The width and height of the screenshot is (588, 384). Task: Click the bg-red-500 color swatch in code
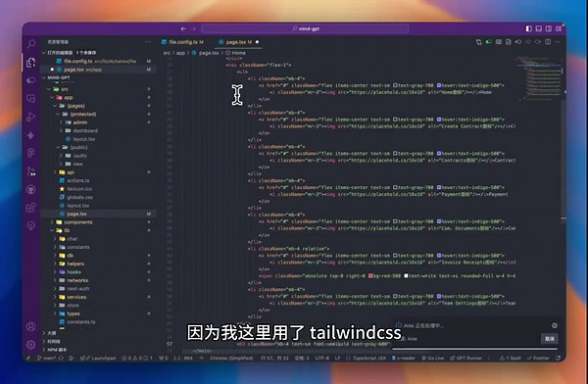(x=370, y=275)
